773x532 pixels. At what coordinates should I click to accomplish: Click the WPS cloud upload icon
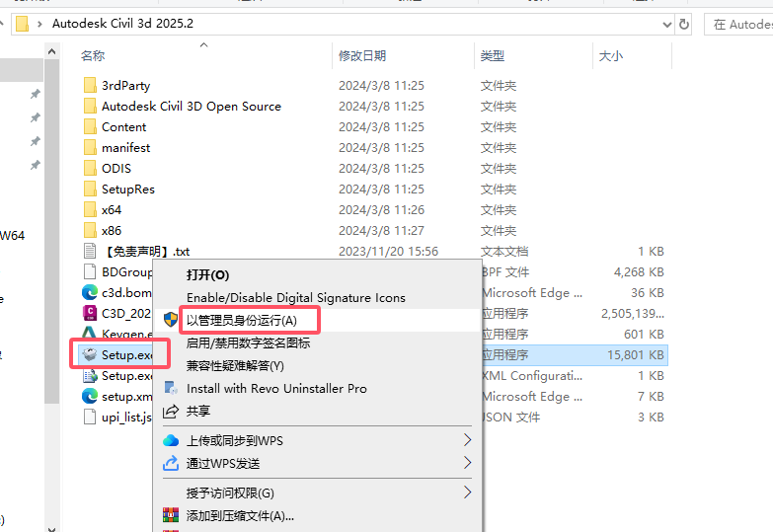[x=171, y=440]
